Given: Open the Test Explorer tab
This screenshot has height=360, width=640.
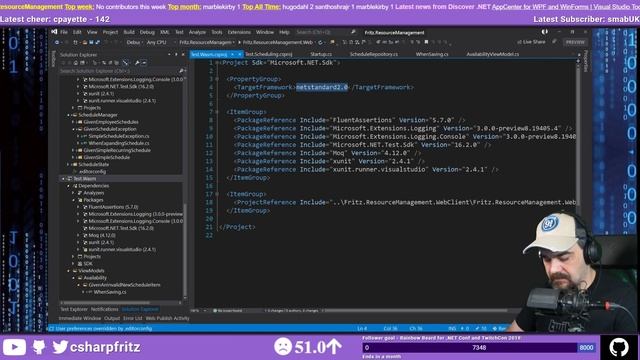Looking at the screenshot, I should coord(74,309).
